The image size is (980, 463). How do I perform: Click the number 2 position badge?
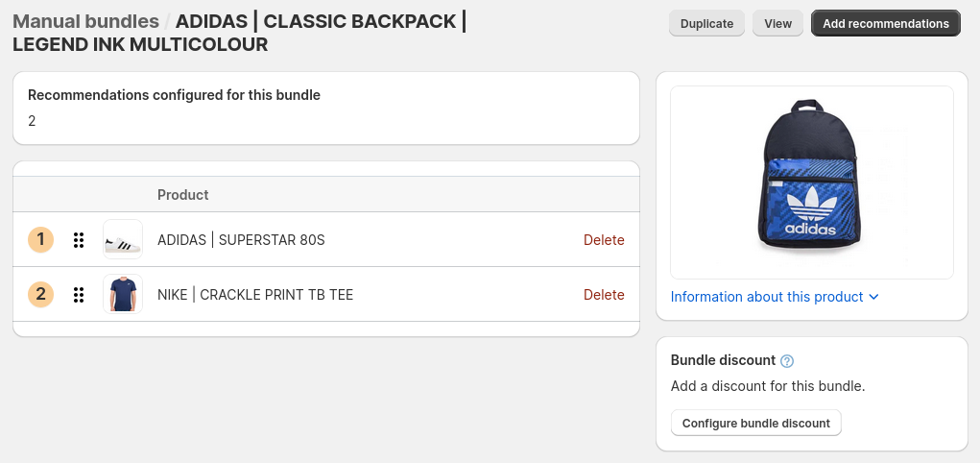(x=41, y=294)
